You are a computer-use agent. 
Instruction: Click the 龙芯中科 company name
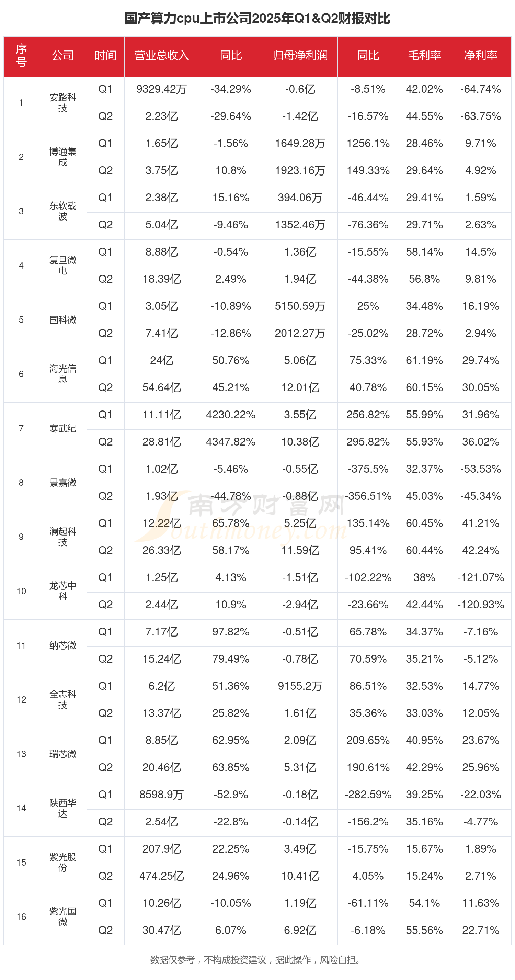pyautogui.click(x=63, y=591)
